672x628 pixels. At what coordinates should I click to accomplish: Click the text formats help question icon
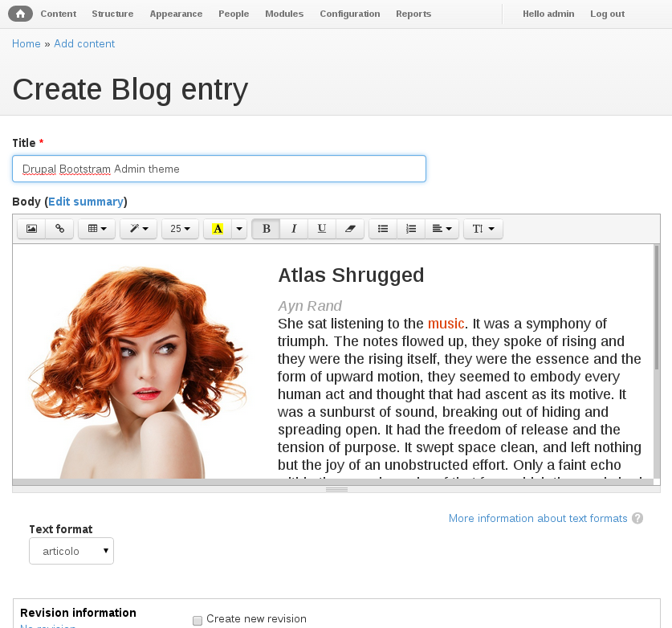point(637,518)
